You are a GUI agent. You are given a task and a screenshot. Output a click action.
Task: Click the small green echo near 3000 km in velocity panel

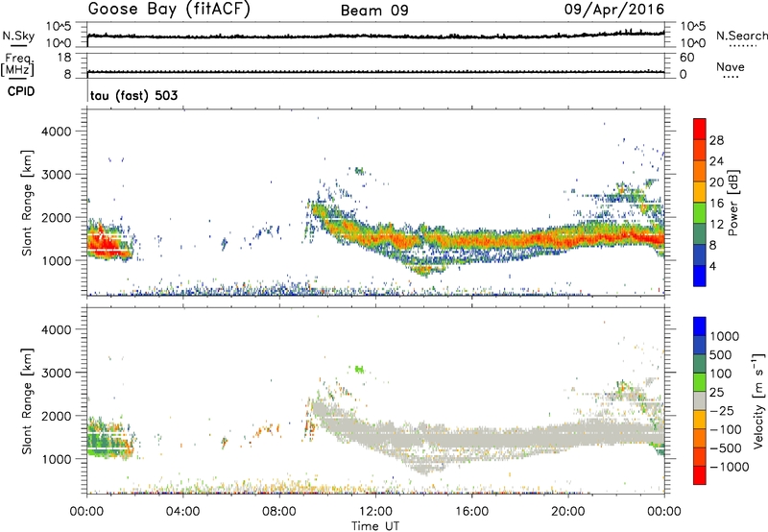click(359, 369)
